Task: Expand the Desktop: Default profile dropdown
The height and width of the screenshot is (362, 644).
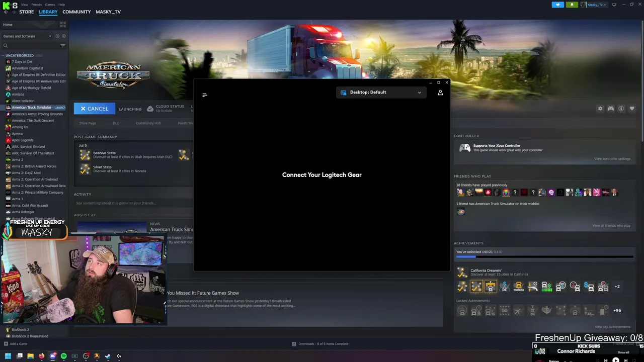Action: (x=381, y=93)
